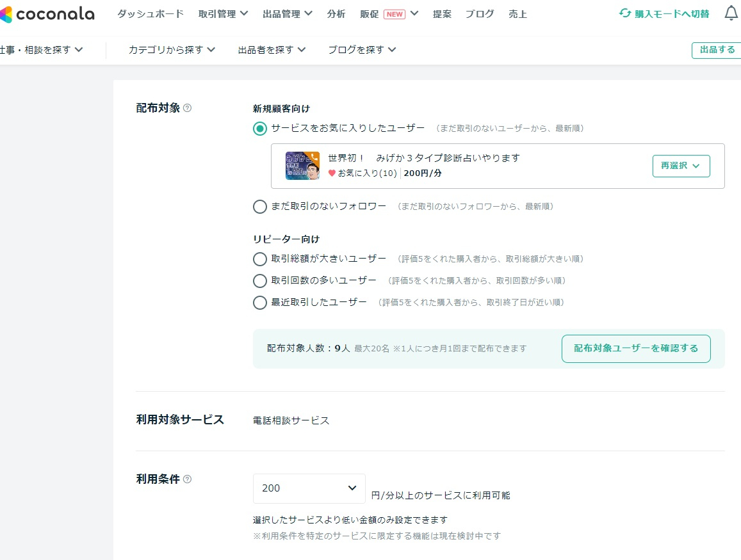Click the みげか診断 service thumbnail

click(x=302, y=166)
